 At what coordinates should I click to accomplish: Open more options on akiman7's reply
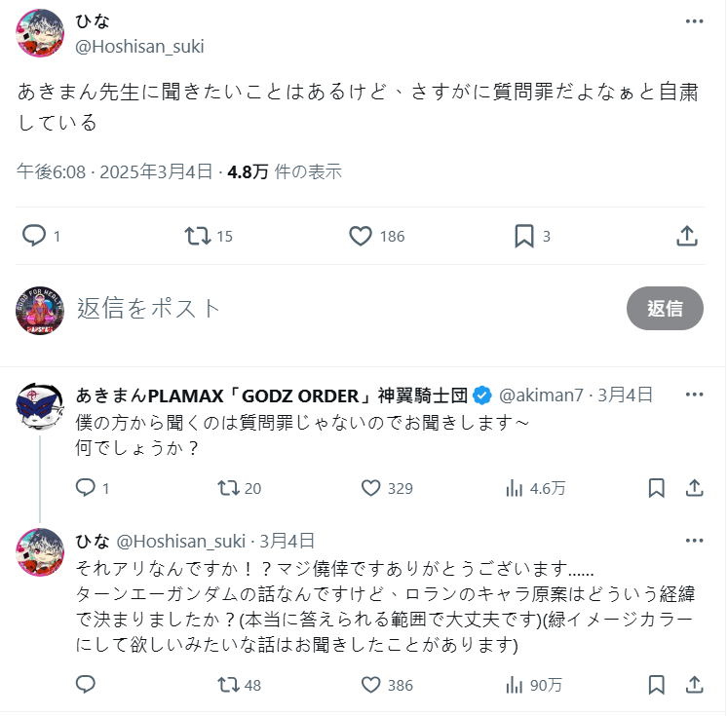tap(694, 395)
